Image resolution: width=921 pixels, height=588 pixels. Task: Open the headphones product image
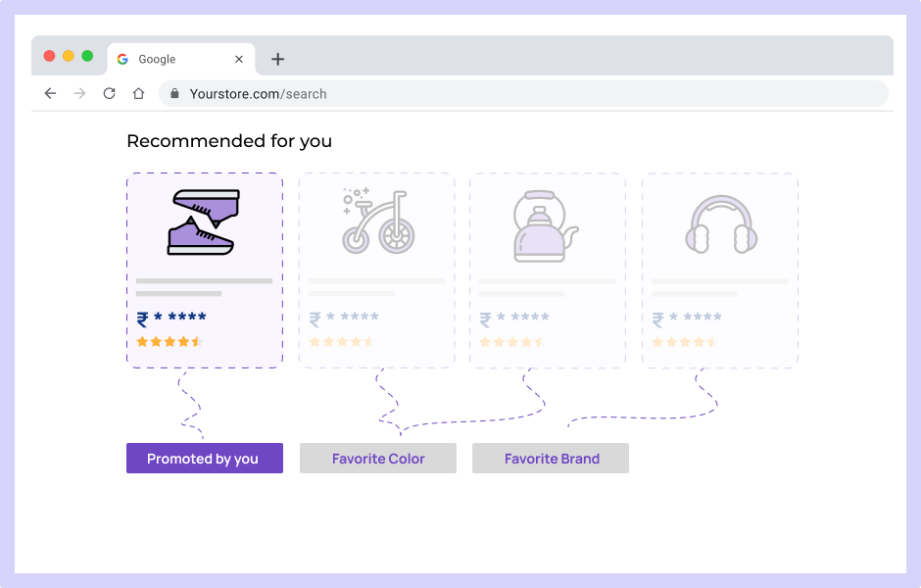pos(721,224)
